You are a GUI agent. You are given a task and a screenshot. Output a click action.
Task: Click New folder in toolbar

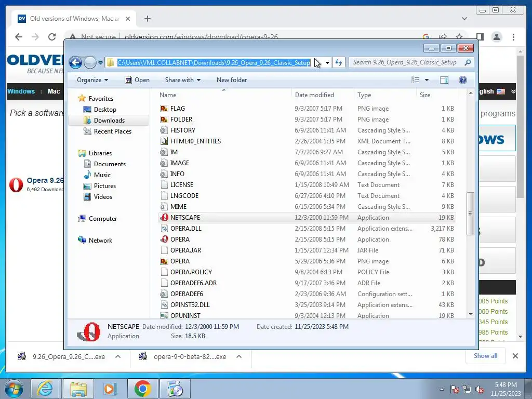pyautogui.click(x=232, y=80)
